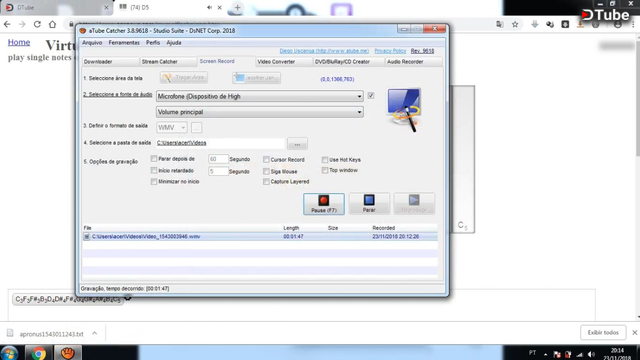Show hidden tray icons arrow
This screenshot has height=360, width=640.
(546, 354)
